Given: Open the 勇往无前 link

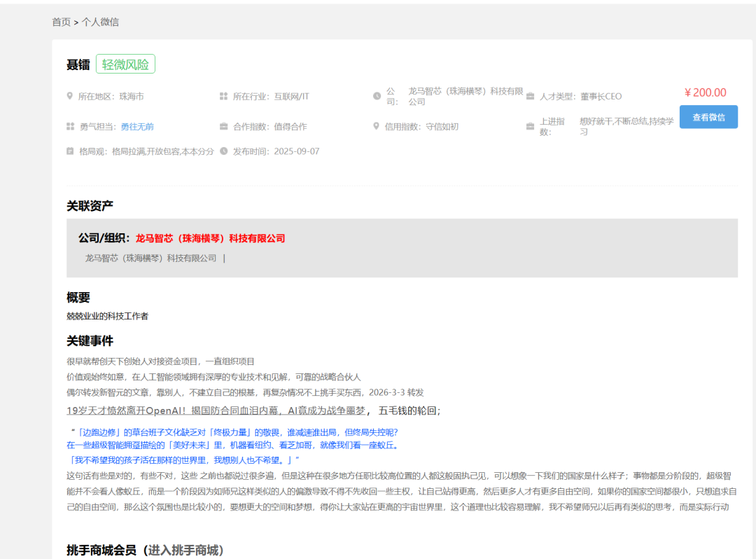Looking at the screenshot, I should coord(137,127).
